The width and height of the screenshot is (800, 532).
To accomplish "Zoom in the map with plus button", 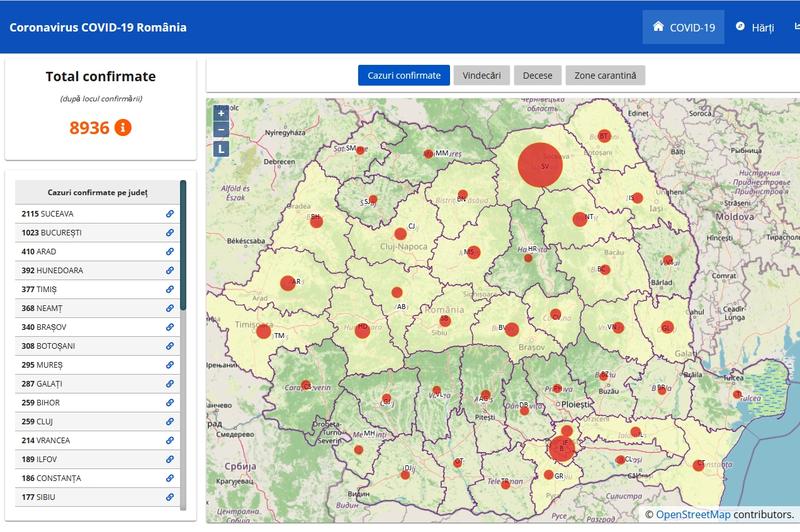I will 221,113.
